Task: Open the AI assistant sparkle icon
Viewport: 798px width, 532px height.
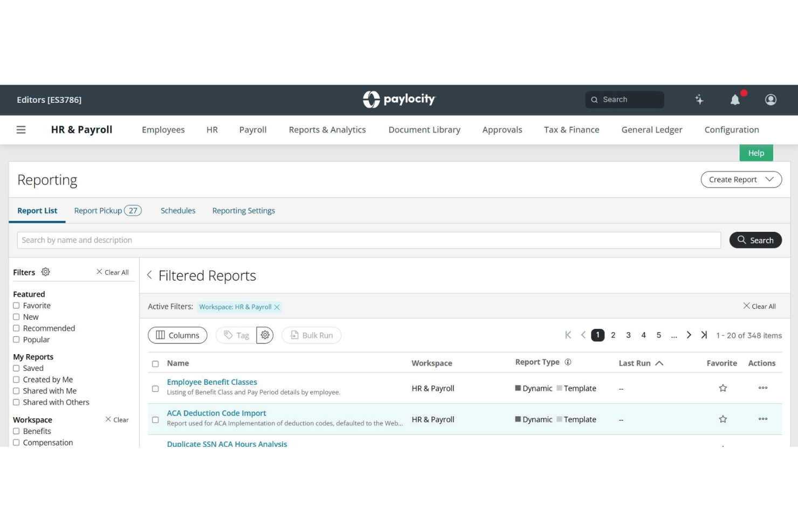Action: [x=699, y=99]
